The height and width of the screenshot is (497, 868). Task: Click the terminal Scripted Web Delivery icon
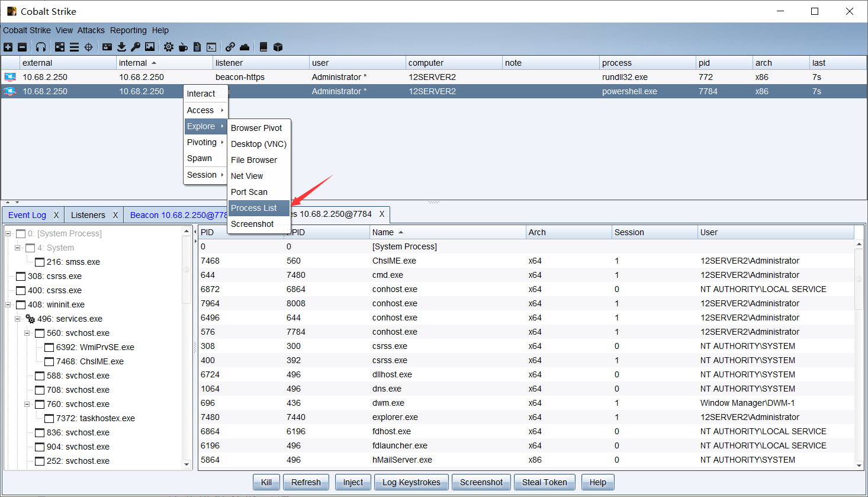(211, 47)
